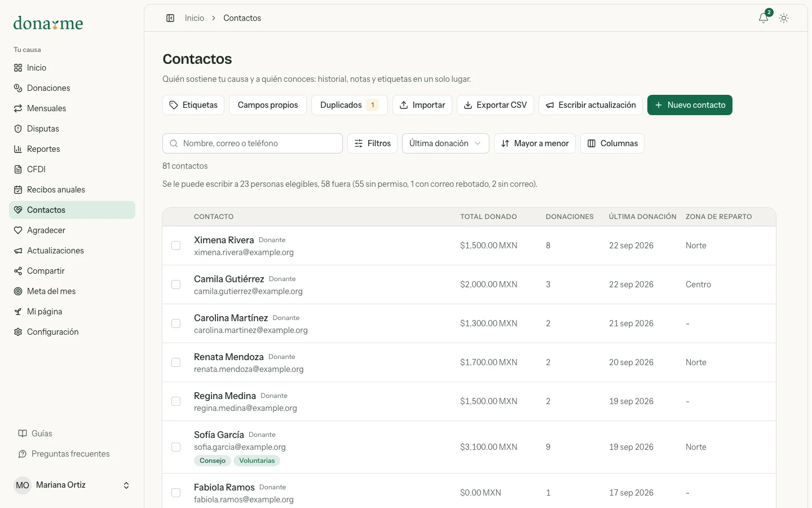Click Escribir actualización
812x508 pixels.
pyautogui.click(x=590, y=105)
